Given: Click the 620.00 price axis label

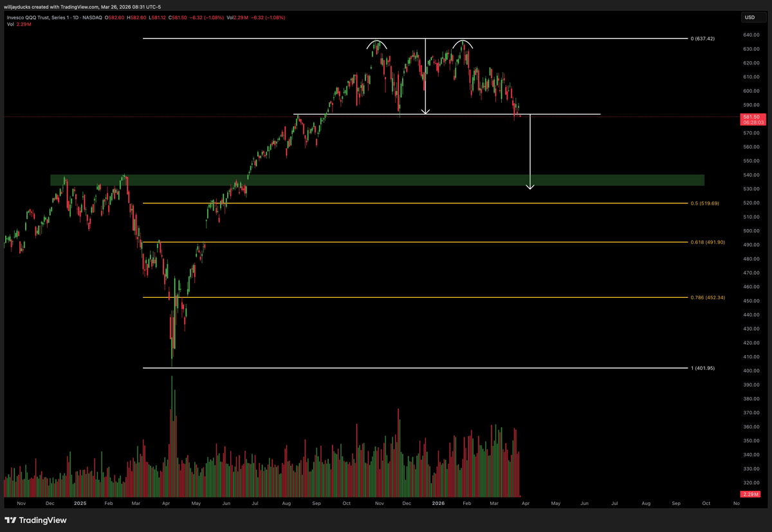Looking at the screenshot, I should click(x=750, y=63).
